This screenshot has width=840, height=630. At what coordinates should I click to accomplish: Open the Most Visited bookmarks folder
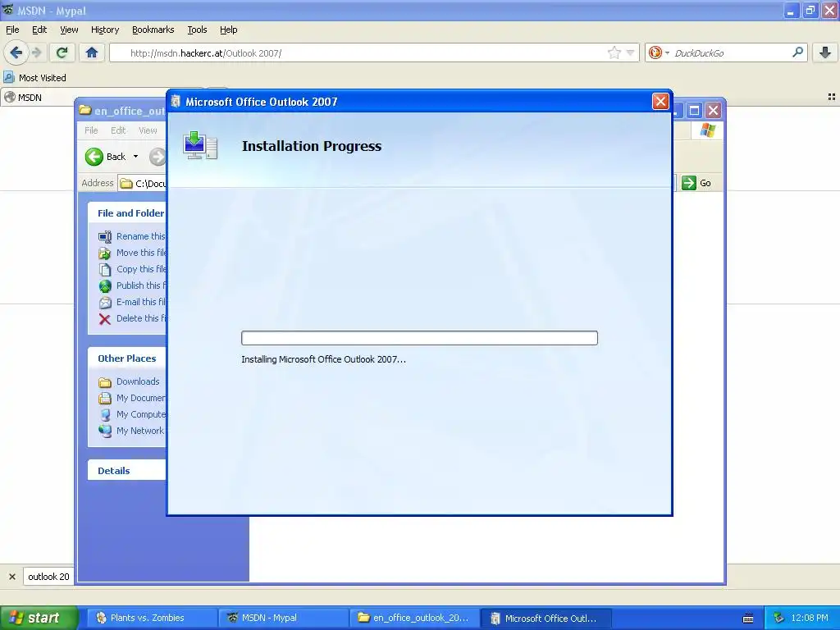tap(34, 78)
